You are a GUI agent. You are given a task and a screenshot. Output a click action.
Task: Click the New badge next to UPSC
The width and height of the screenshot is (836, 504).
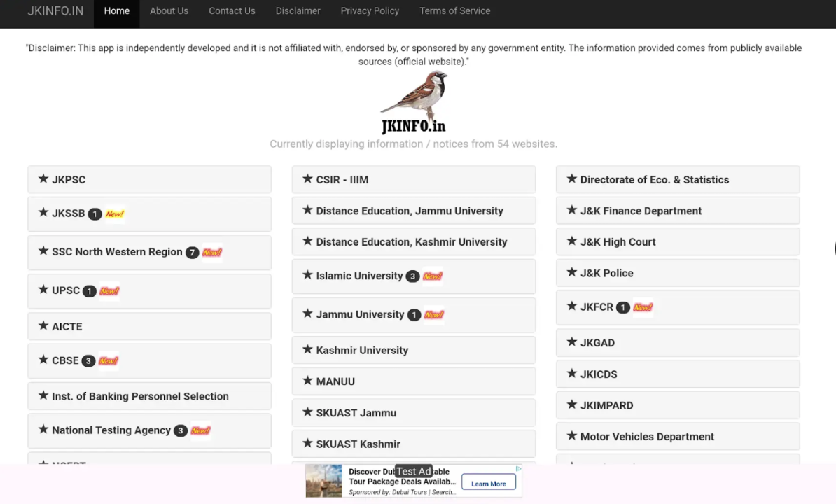109,291
